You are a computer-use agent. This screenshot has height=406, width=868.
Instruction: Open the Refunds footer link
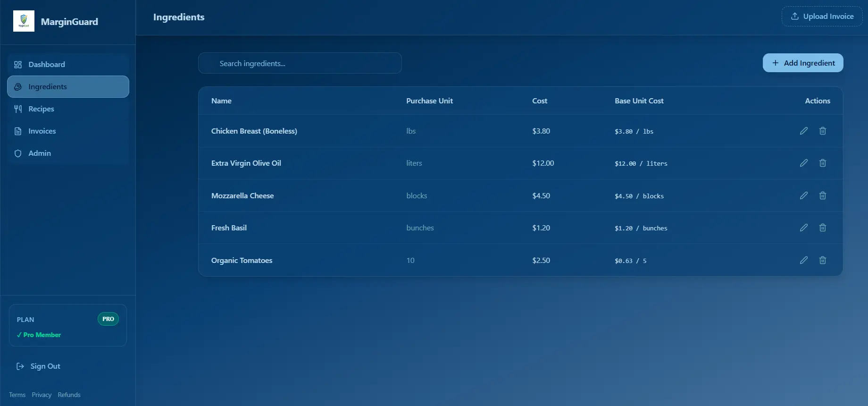(69, 395)
